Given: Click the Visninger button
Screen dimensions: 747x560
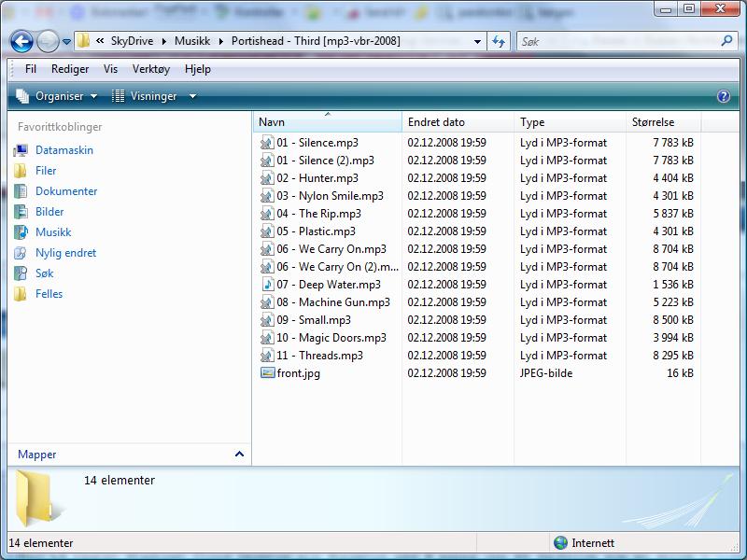Looking at the screenshot, I should [145, 96].
